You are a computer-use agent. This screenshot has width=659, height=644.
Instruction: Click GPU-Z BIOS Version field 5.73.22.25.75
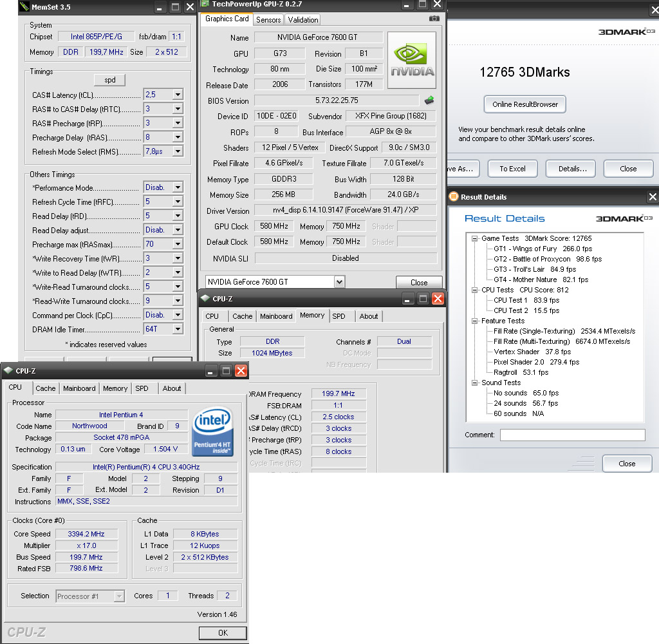click(x=337, y=100)
